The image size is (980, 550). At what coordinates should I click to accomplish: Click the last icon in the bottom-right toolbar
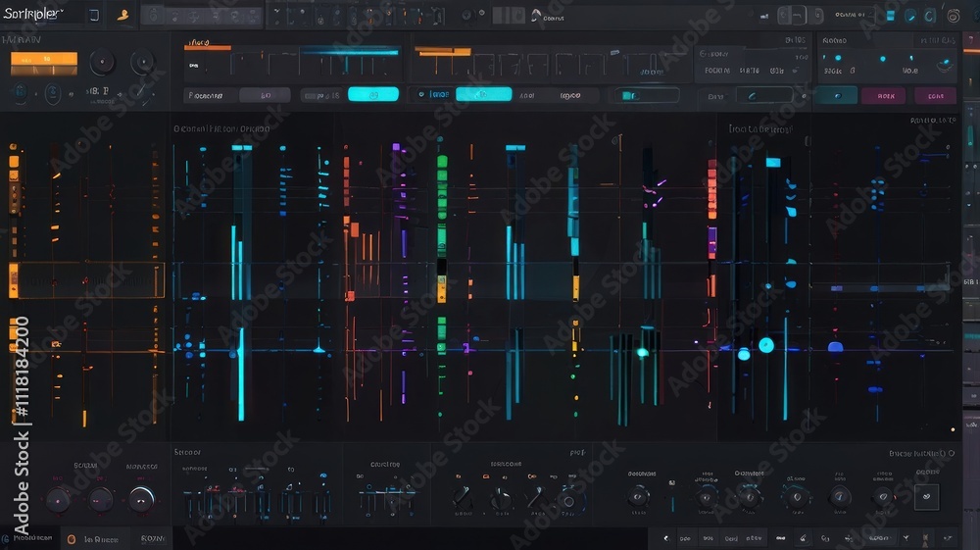(948, 538)
